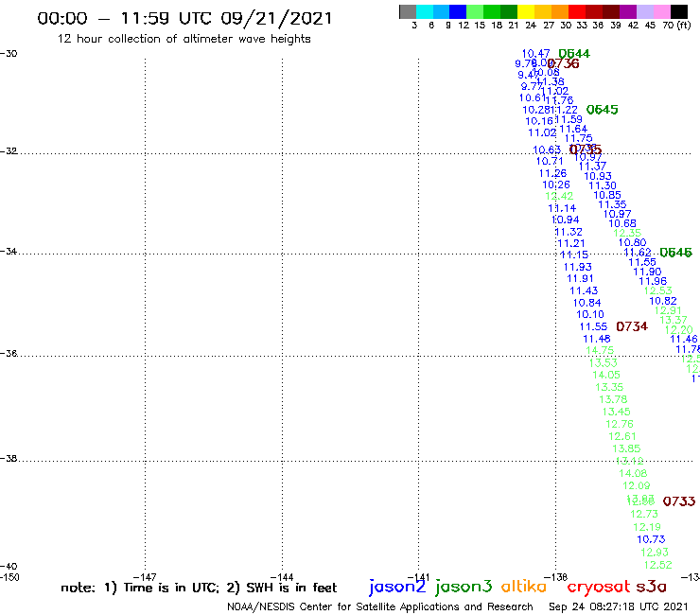Click the title date 09/21/2021
This screenshot has width=700, height=615.
point(276,18)
